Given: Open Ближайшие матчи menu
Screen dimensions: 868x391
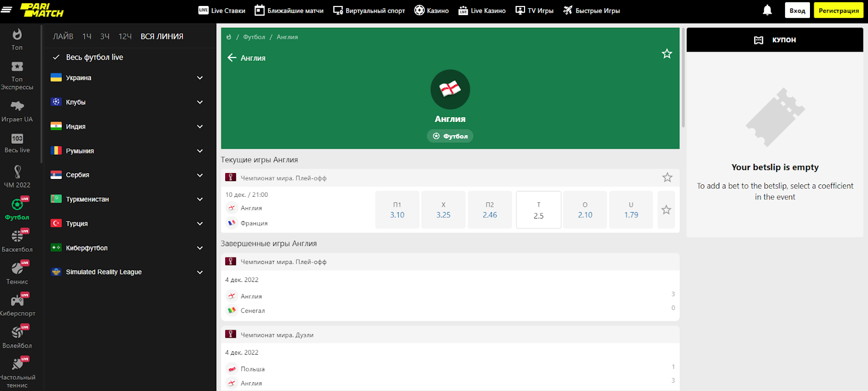Looking at the screenshot, I should pyautogui.click(x=289, y=10).
